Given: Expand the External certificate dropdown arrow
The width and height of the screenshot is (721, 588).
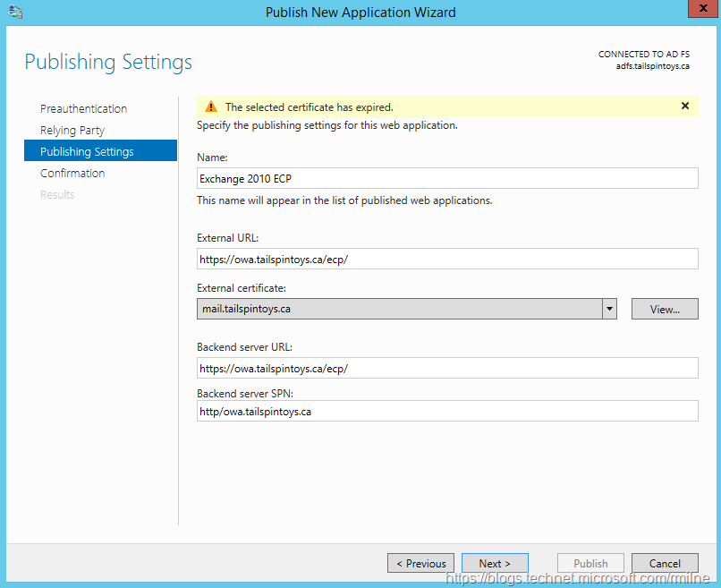Looking at the screenshot, I should pyautogui.click(x=609, y=309).
